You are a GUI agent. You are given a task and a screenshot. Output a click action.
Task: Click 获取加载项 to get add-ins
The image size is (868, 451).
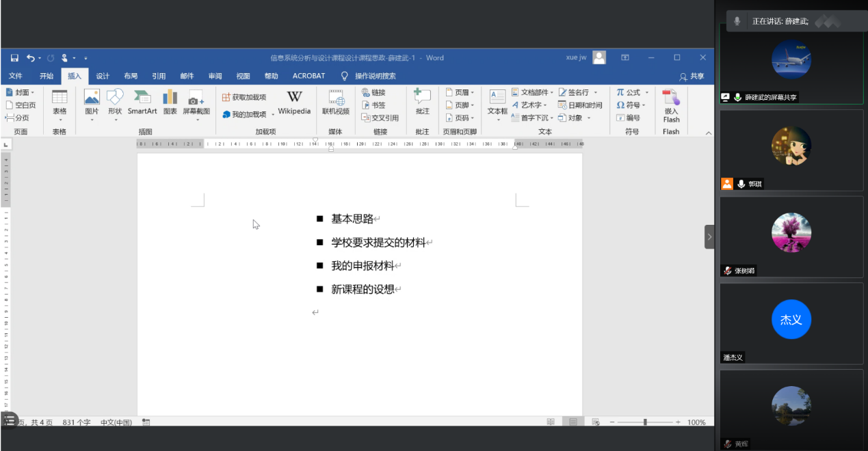(x=244, y=97)
